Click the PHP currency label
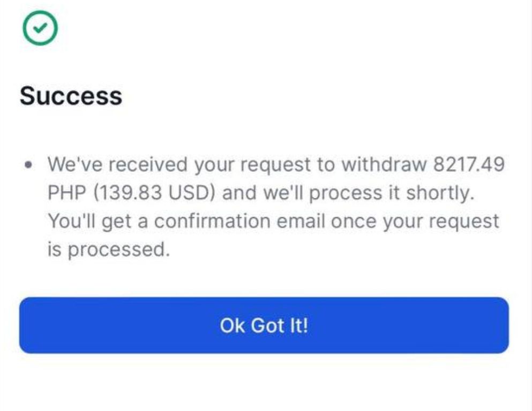The height and width of the screenshot is (411, 532). [67, 193]
